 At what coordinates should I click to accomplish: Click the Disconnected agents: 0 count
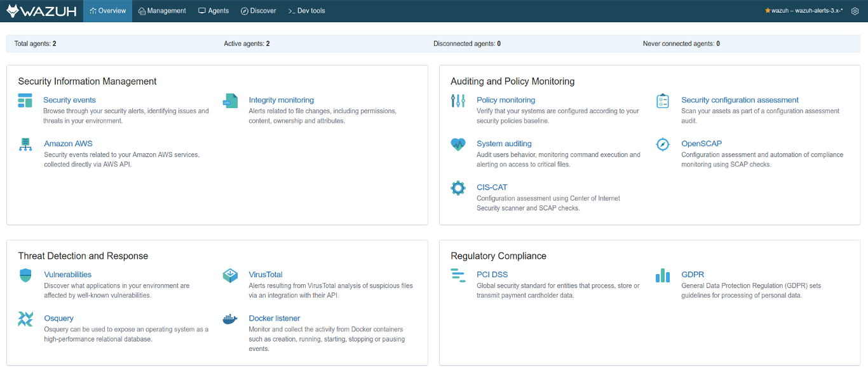click(467, 44)
